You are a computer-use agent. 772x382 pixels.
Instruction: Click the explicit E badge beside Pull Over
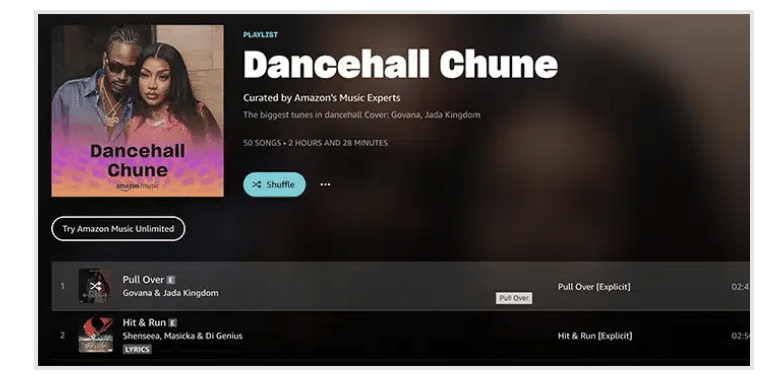click(x=171, y=280)
